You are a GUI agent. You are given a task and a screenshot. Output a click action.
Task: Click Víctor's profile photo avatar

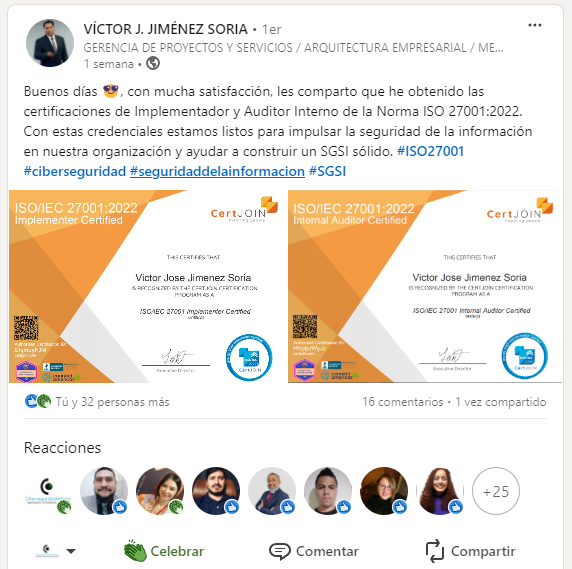50,43
